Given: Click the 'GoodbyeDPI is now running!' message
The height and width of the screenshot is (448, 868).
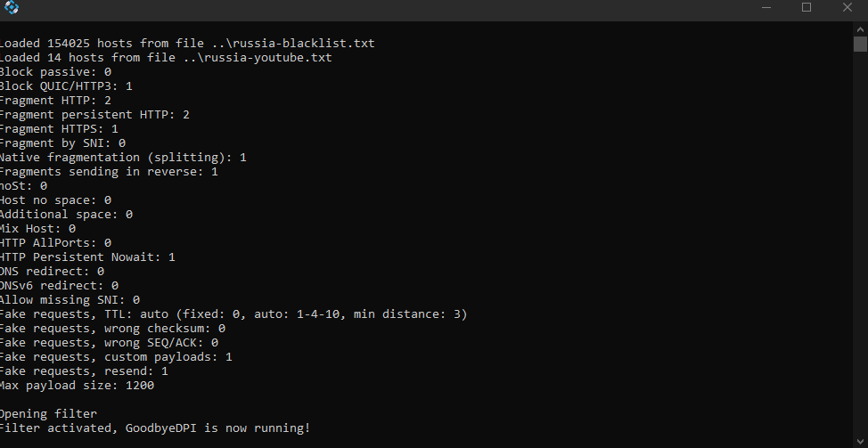Looking at the screenshot, I should click(218, 428).
